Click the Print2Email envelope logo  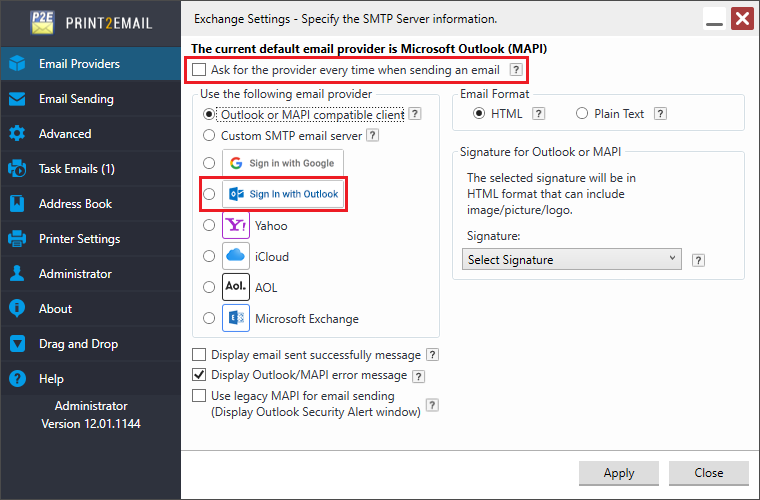click(42, 22)
